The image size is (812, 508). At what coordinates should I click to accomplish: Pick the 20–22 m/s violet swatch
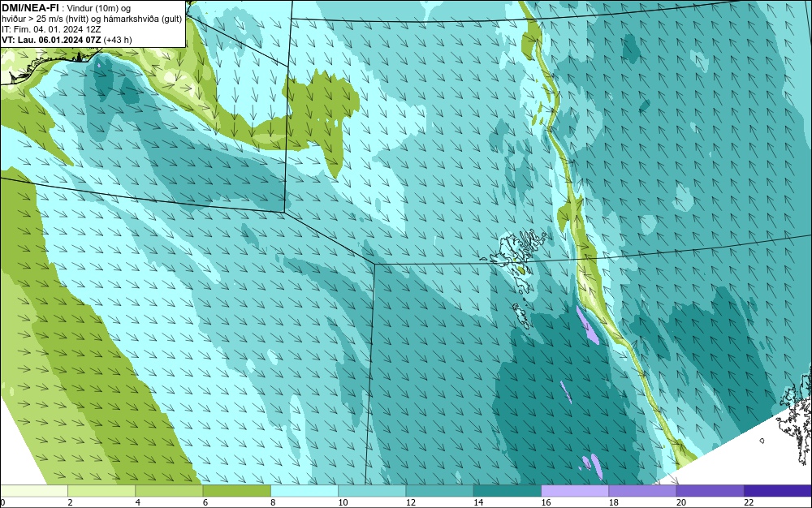point(710,491)
